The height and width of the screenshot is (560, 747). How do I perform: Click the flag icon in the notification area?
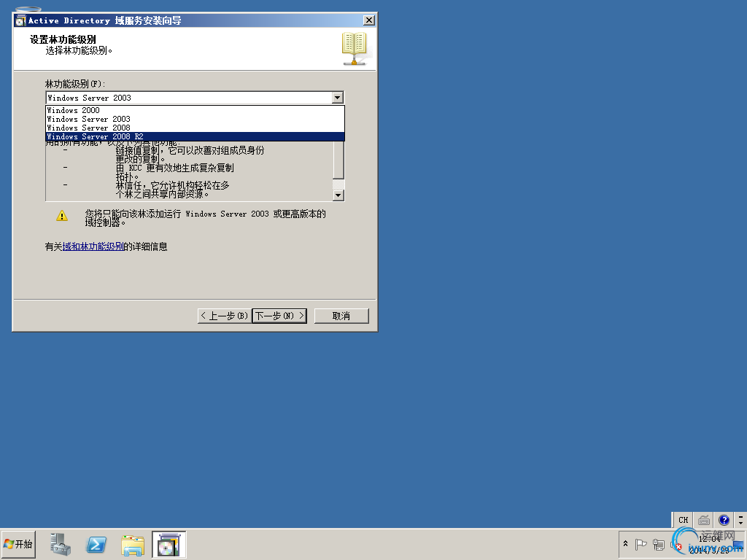[641, 545]
